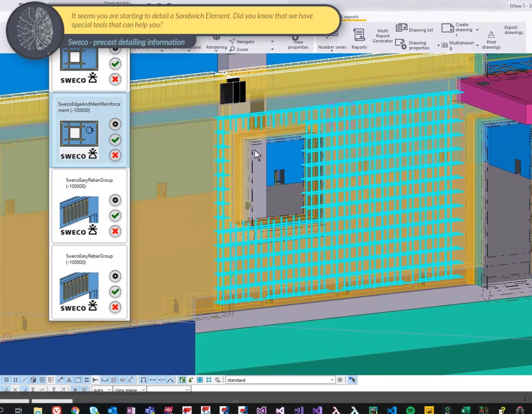Viewport: 532px width, 414px height.
Task: Click the Sweco brain assistant logo
Action: click(35, 30)
